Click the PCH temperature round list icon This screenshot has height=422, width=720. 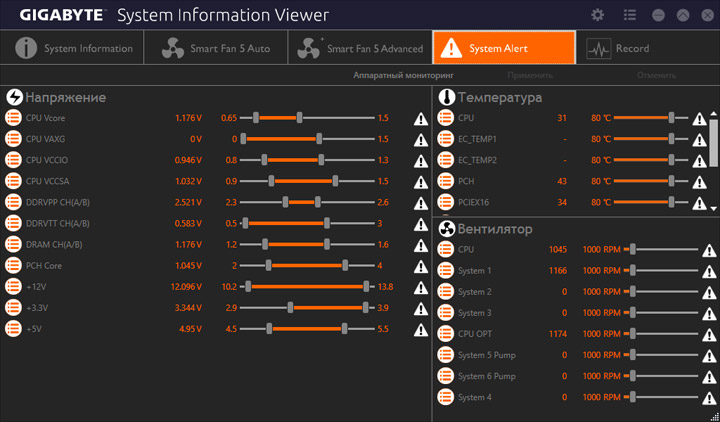445,181
